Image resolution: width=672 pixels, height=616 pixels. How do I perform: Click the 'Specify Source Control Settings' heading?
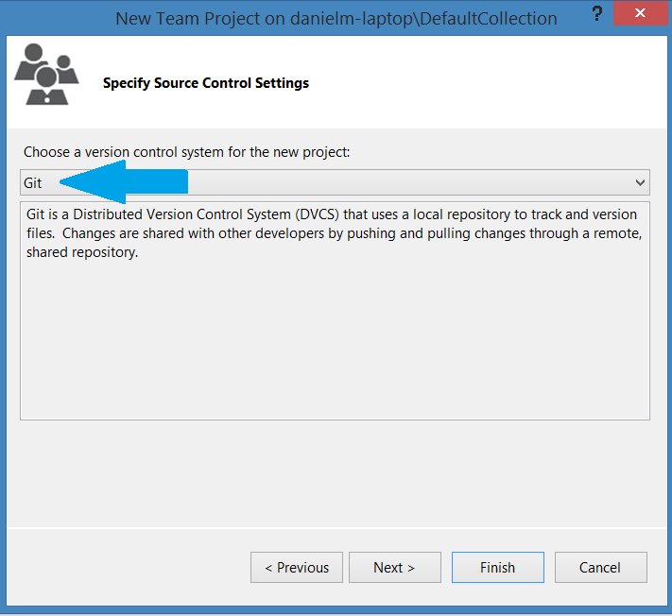tap(206, 83)
